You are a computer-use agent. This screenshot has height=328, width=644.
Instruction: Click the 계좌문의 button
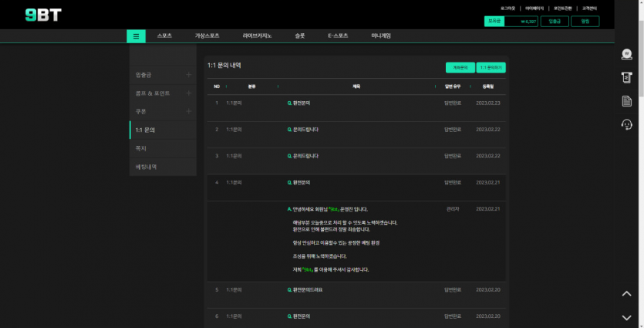click(x=460, y=68)
